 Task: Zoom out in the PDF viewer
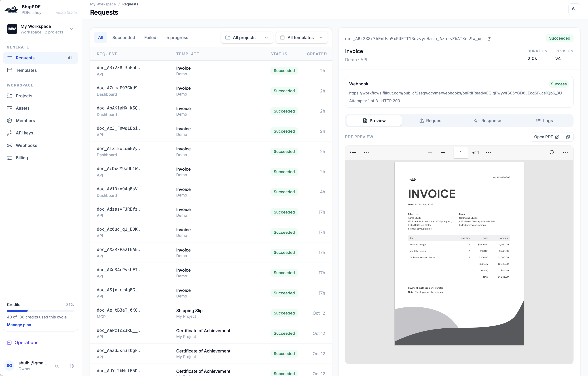click(x=430, y=153)
